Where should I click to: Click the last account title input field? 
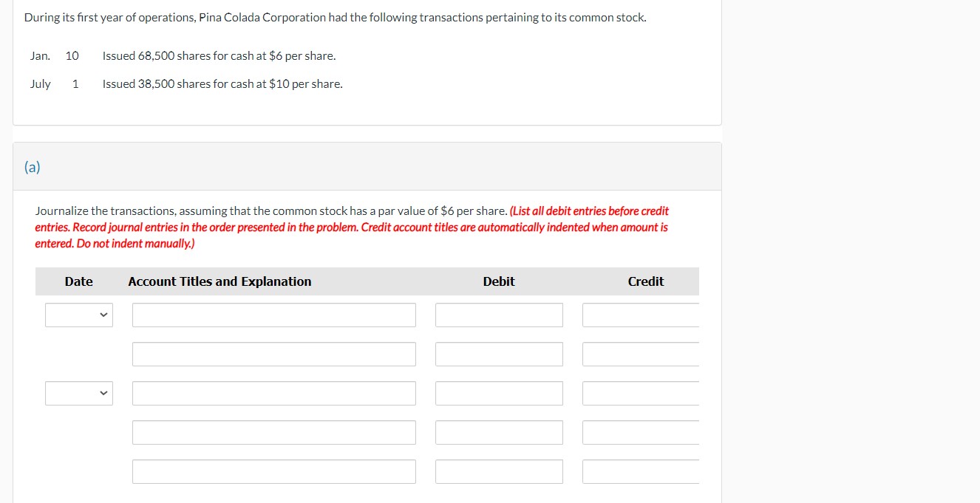pyautogui.click(x=273, y=471)
